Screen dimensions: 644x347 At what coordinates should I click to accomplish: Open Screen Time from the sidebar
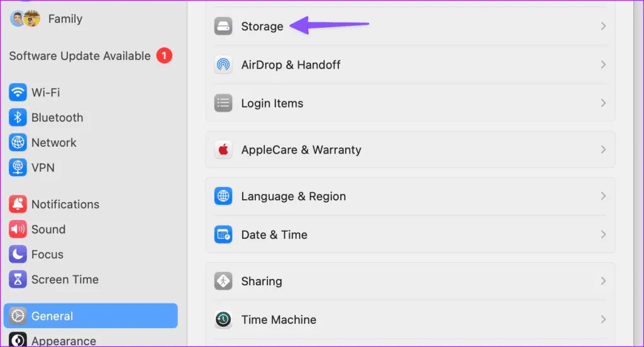tap(64, 280)
